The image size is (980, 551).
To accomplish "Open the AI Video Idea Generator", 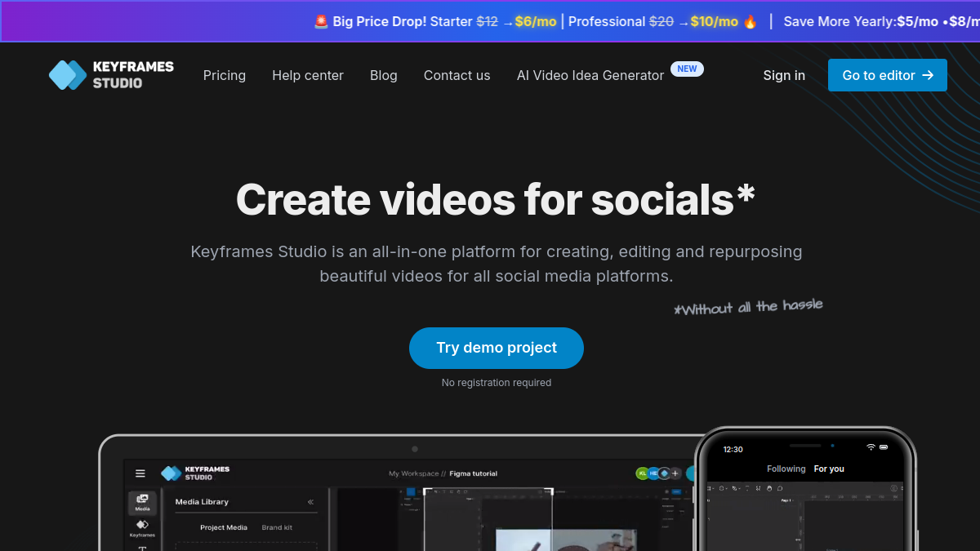I will click(590, 75).
